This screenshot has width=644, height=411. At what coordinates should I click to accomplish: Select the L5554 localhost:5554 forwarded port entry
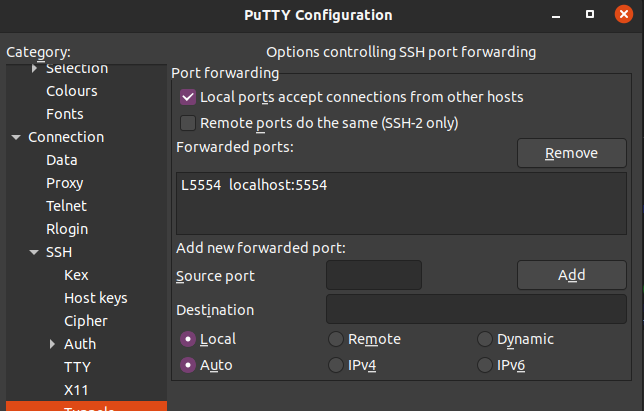[401, 185]
